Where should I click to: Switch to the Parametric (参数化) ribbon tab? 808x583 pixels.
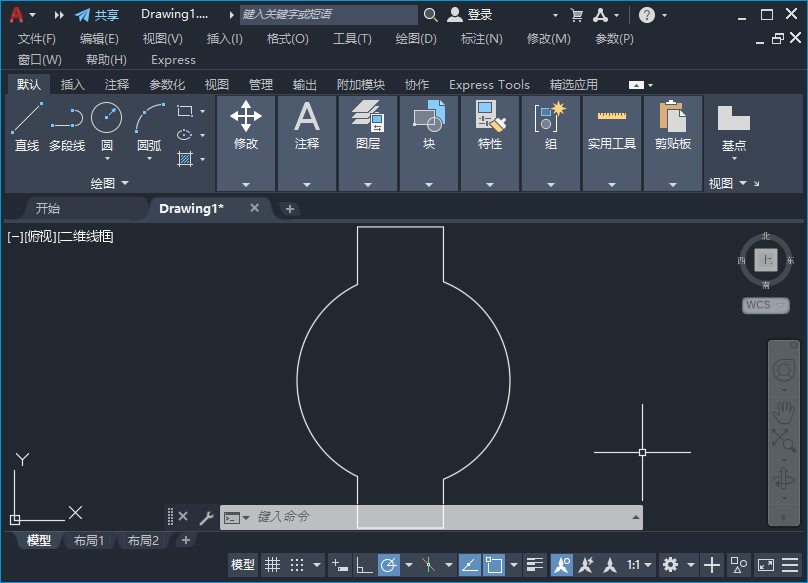167,85
